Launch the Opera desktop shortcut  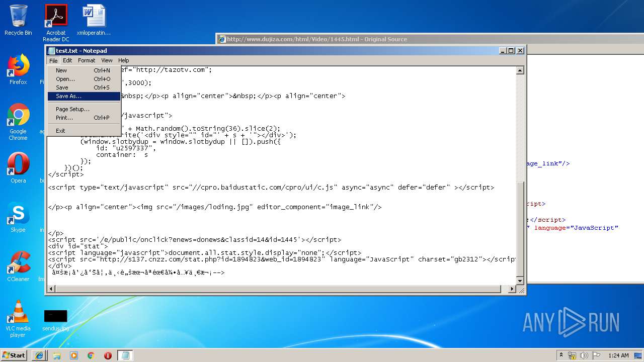pos(18,168)
